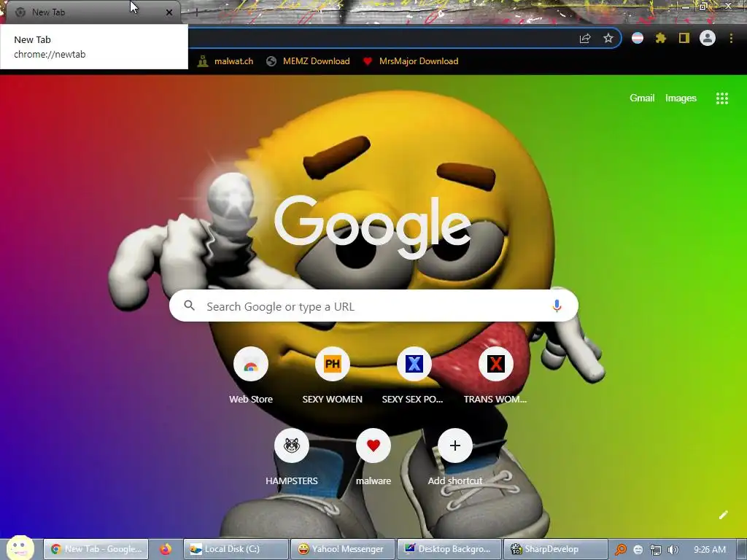The image size is (747, 560).
Task: Open the striped flag extension icon
Action: (638, 38)
